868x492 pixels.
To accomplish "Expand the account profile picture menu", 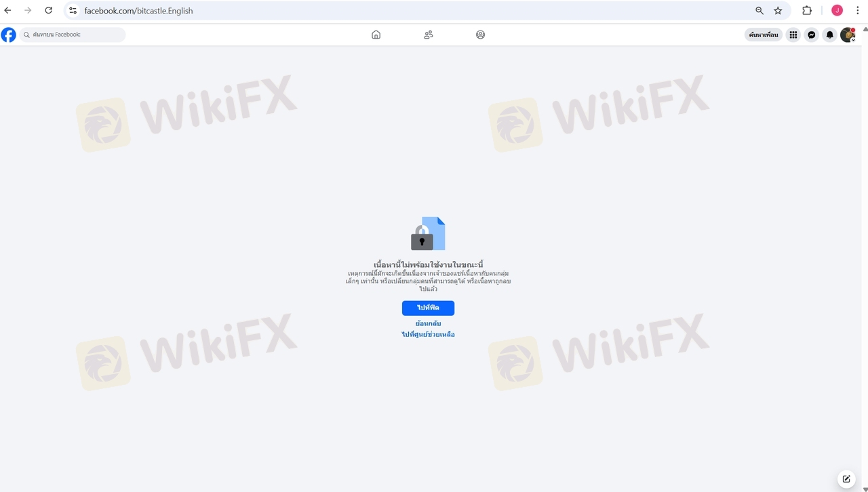I will coord(848,35).
